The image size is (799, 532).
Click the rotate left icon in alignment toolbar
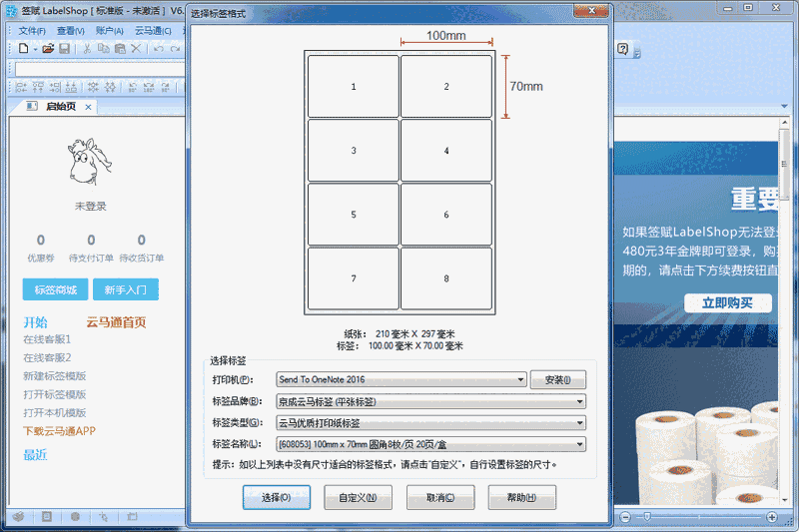coord(132,87)
